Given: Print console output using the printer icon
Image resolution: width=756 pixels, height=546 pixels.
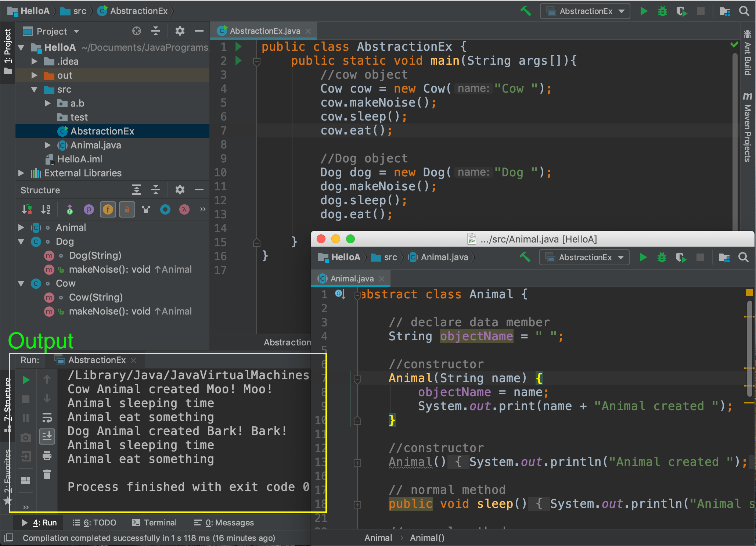Looking at the screenshot, I should (x=47, y=456).
